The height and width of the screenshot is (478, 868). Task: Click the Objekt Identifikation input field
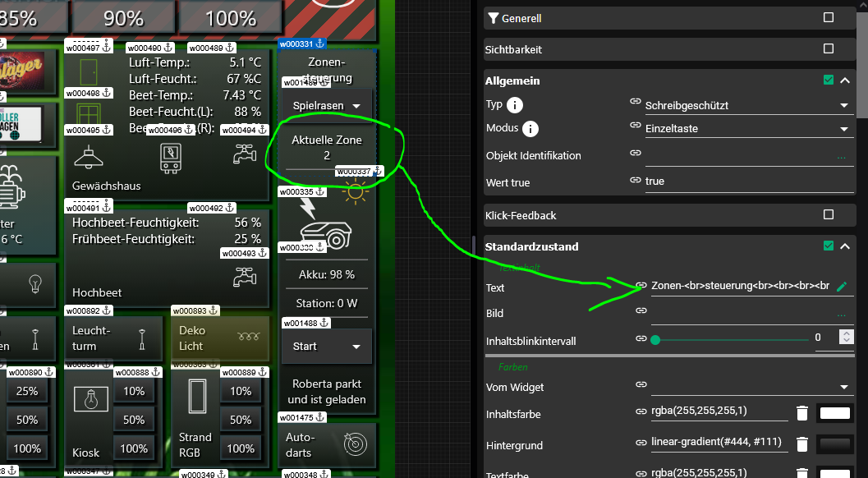click(749, 156)
